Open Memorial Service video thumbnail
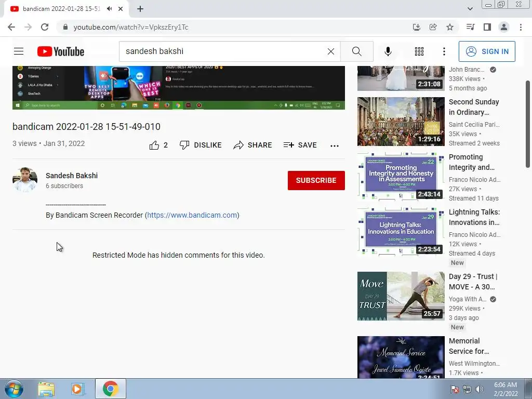The height and width of the screenshot is (399, 532). tap(401, 357)
